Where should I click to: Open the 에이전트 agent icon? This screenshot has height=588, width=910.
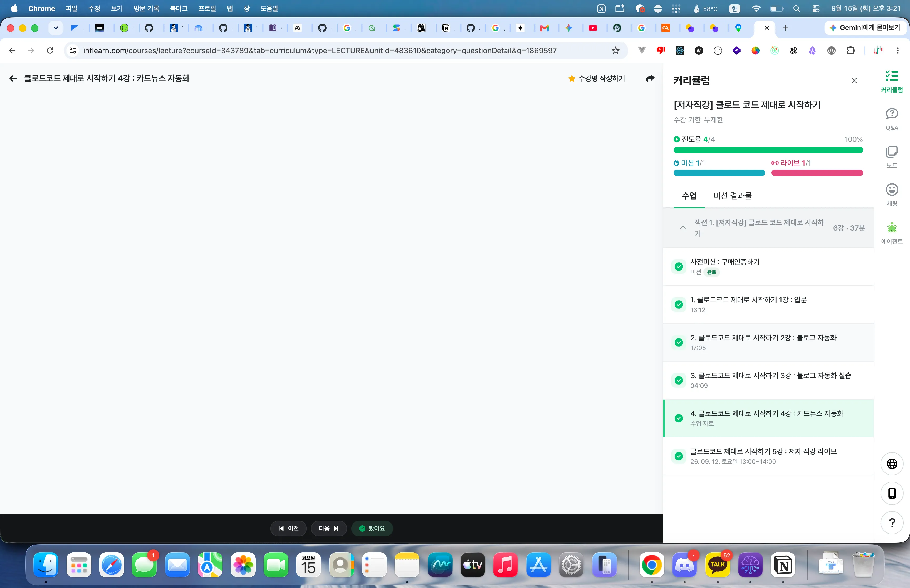[x=892, y=233]
